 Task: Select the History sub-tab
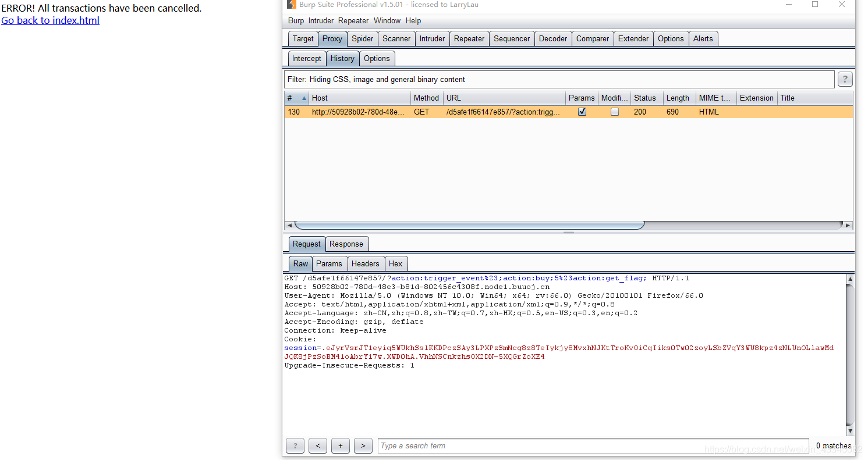pyautogui.click(x=342, y=59)
